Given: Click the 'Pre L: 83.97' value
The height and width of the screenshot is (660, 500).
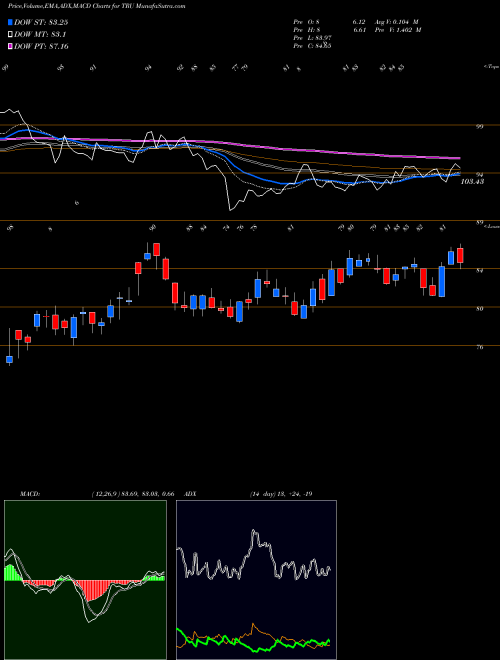Looking at the screenshot, I should pos(313,38).
